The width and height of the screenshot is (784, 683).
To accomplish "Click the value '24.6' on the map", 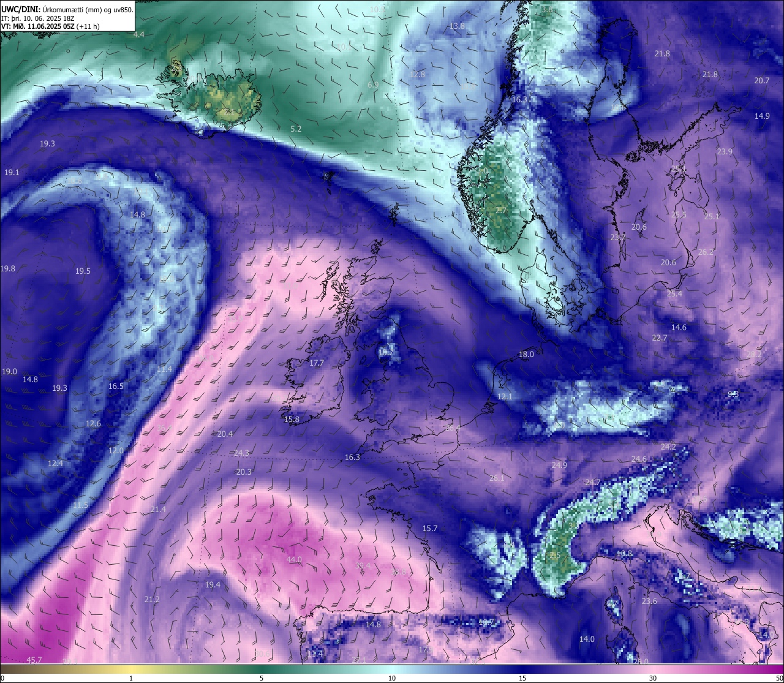I will tap(639, 459).
